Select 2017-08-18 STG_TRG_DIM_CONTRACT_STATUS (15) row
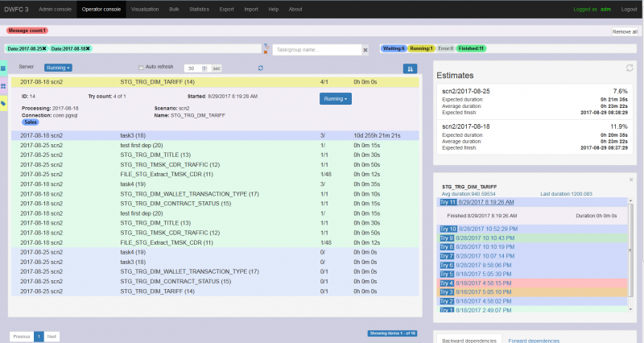 point(215,204)
